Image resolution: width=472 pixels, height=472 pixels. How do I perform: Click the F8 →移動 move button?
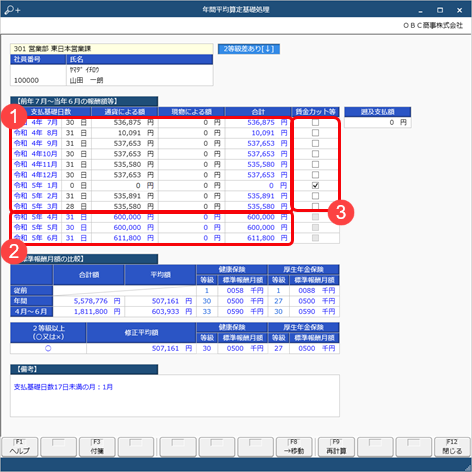point(294,447)
